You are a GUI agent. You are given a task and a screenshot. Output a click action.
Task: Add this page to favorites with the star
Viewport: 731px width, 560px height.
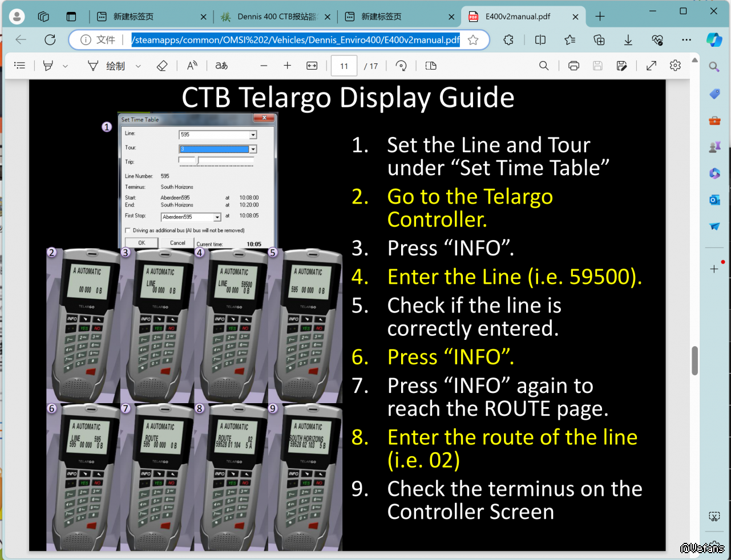pos(473,39)
